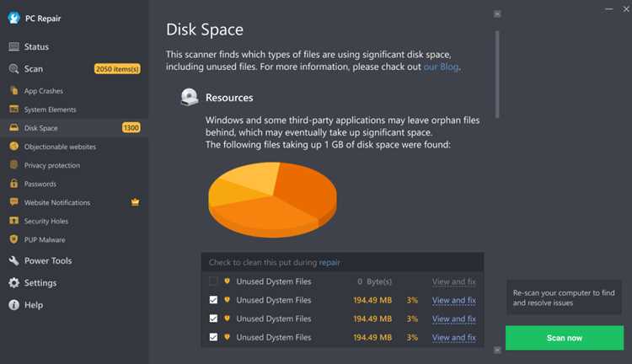Image resolution: width=632 pixels, height=364 pixels.
Task: Uncheck the second Unused Dystem Files checkbox
Action: 213,299
